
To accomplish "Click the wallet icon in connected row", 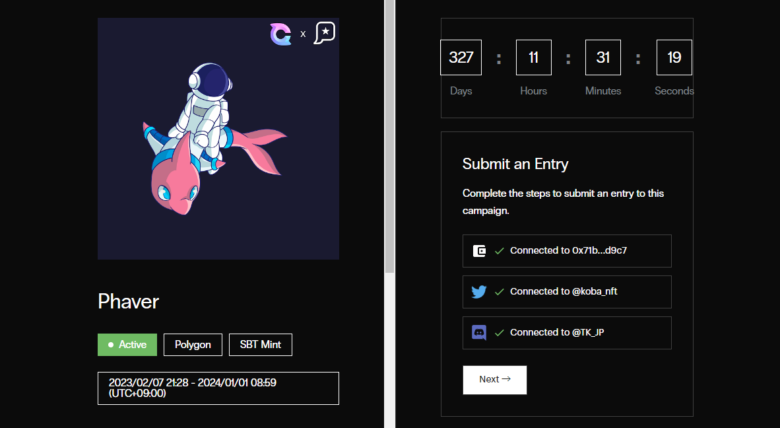I will (x=479, y=251).
